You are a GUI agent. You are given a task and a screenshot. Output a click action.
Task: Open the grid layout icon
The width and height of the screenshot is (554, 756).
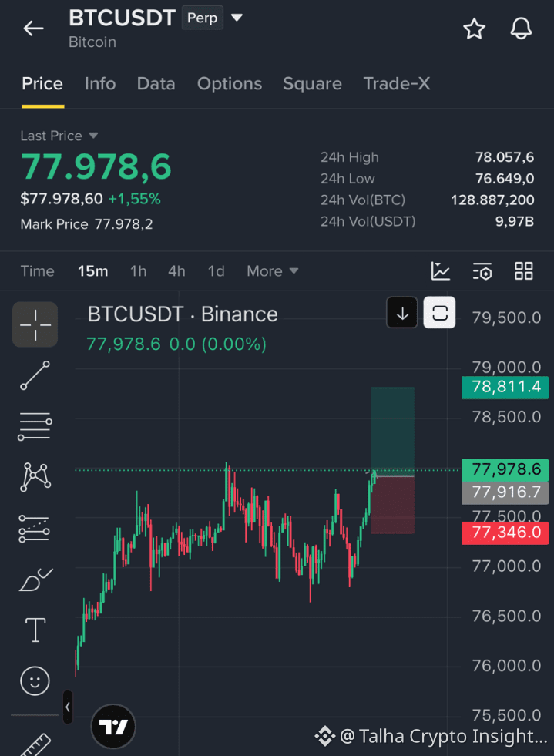click(524, 271)
